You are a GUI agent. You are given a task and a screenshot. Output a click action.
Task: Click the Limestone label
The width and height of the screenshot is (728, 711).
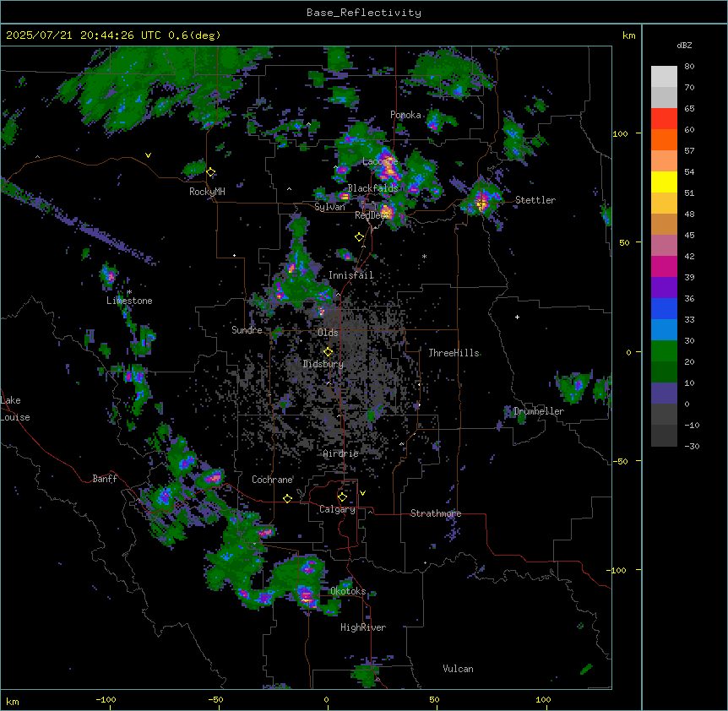129,301
